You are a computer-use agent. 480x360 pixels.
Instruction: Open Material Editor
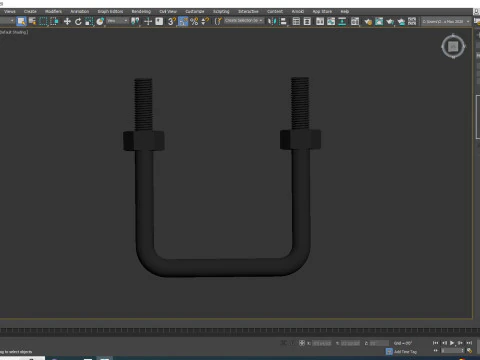click(355, 21)
